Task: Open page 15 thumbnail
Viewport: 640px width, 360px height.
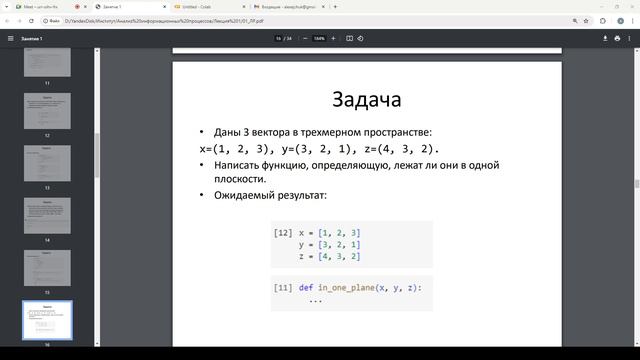Action: [x=47, y=268]
